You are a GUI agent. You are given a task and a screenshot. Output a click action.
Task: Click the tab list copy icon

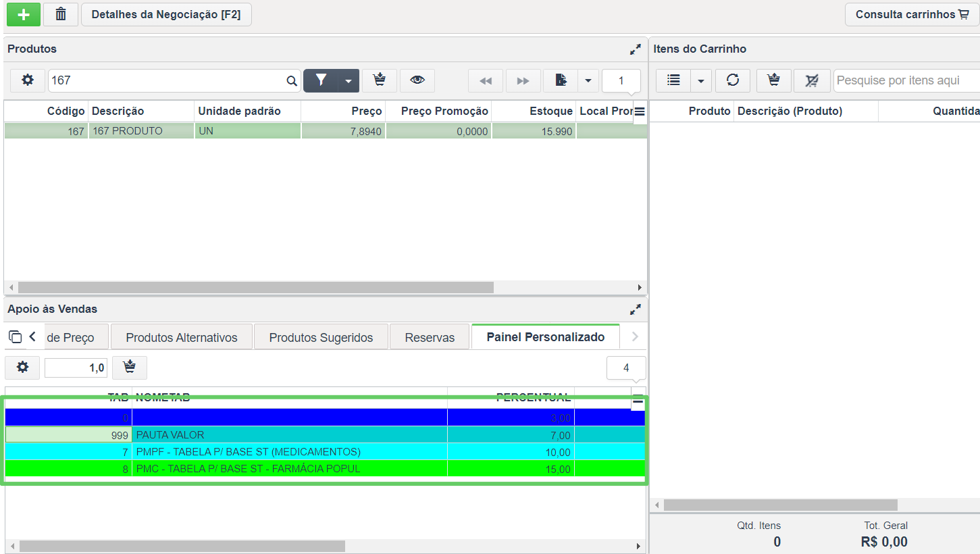[15, 336]
